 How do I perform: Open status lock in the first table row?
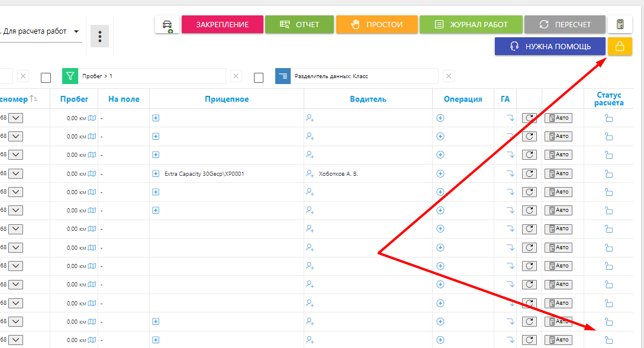608,118
